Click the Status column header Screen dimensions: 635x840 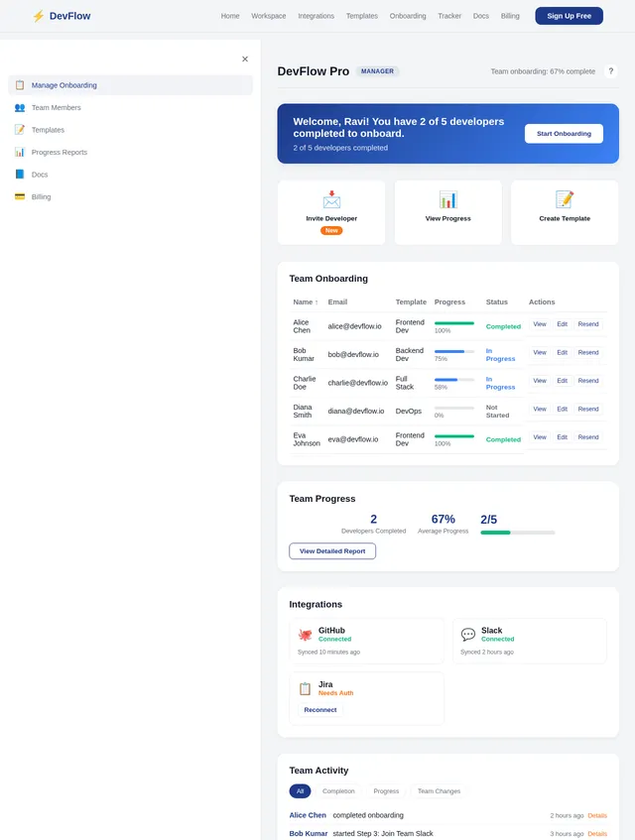coord(497,302)
